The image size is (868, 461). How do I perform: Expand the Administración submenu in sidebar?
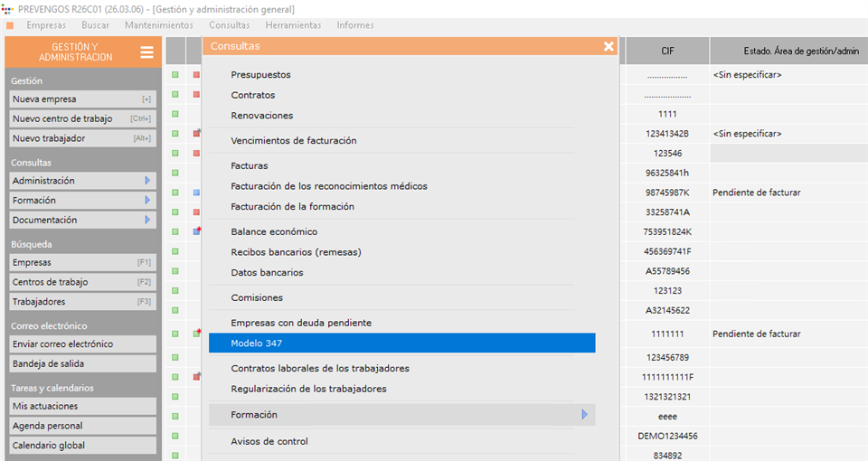pyautogui.click(x=146, y=181)
